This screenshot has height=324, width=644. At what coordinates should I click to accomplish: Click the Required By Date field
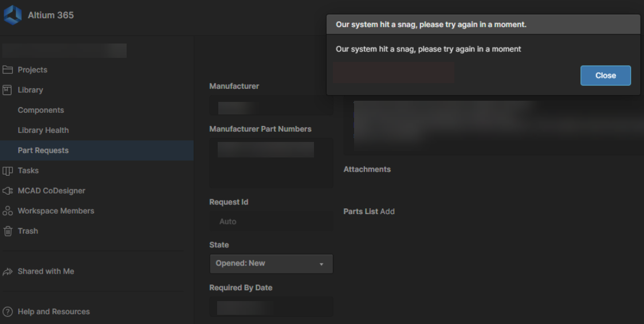[271, 307]
